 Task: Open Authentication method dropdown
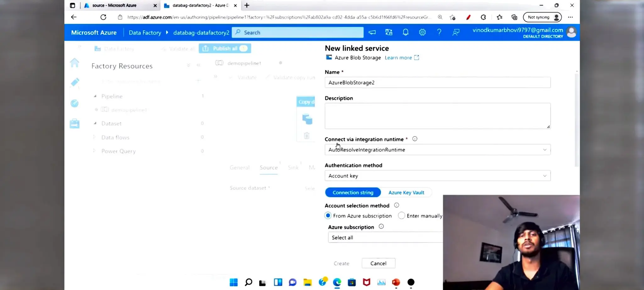(437, 176)
